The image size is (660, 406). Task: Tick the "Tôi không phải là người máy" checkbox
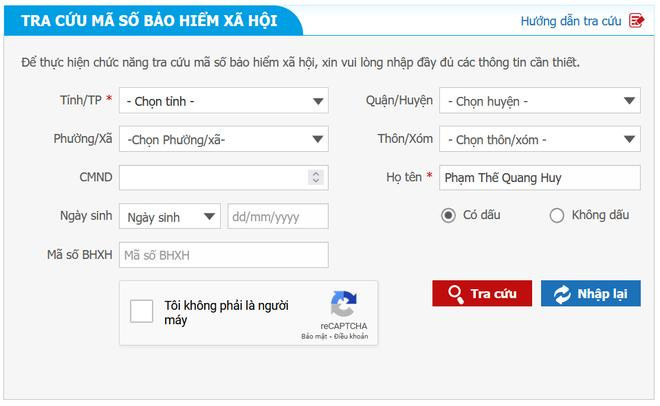[142, 311]
